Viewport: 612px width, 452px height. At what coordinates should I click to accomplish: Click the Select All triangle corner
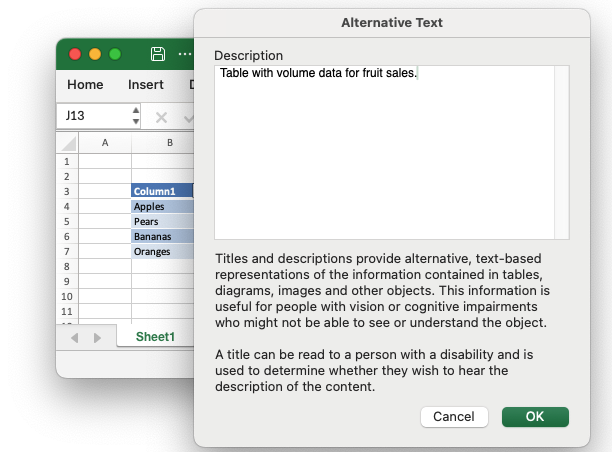pos(68,143)
